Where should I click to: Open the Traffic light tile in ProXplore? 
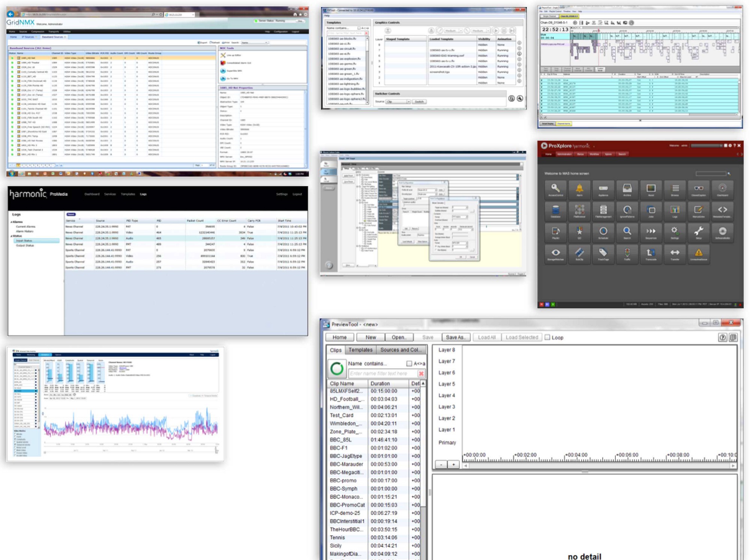coord(627,254)
